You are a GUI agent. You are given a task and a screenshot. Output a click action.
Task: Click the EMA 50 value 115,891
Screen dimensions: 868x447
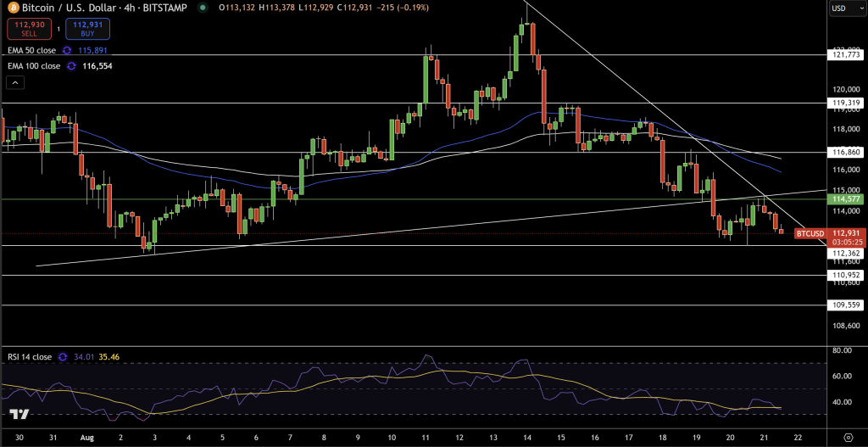pos(93,50)
